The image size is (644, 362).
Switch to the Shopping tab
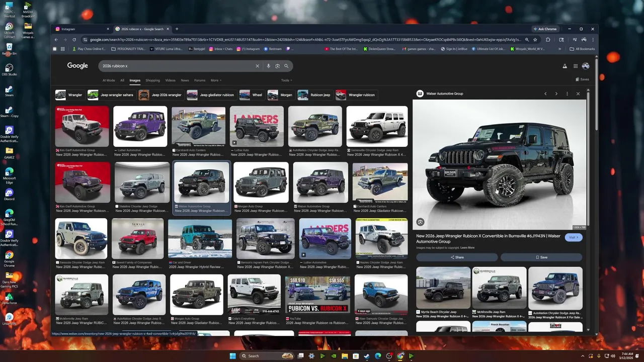pos(152,80)
